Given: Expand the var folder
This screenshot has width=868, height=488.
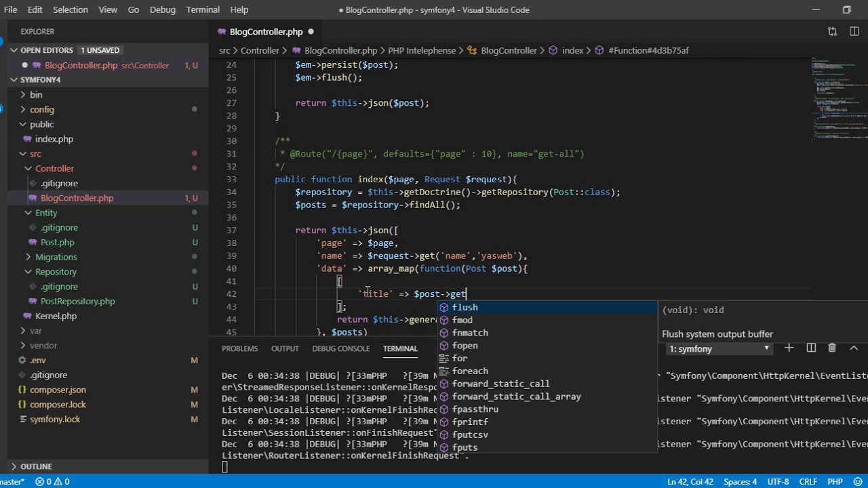Looking at the screenshot, I should click(x=23, y=331).
